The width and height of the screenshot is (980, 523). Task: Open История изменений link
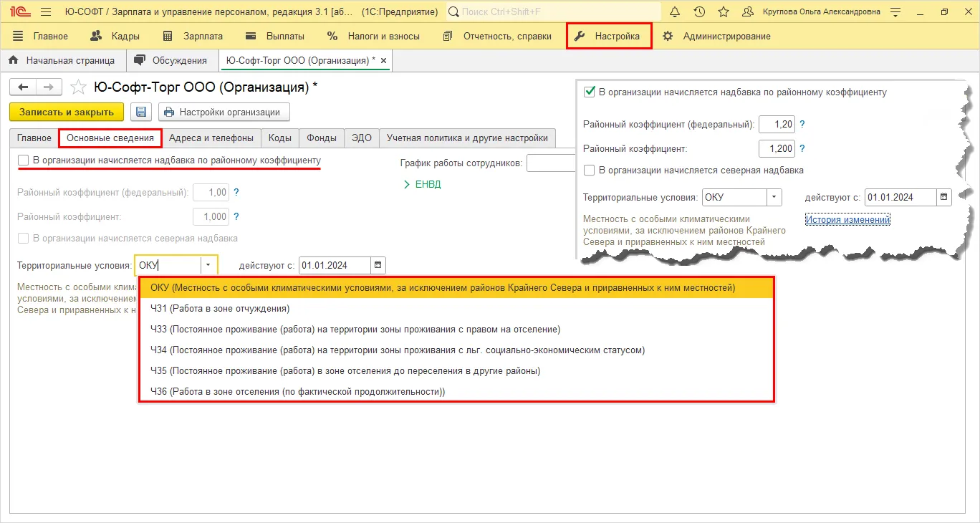point(847,220)
